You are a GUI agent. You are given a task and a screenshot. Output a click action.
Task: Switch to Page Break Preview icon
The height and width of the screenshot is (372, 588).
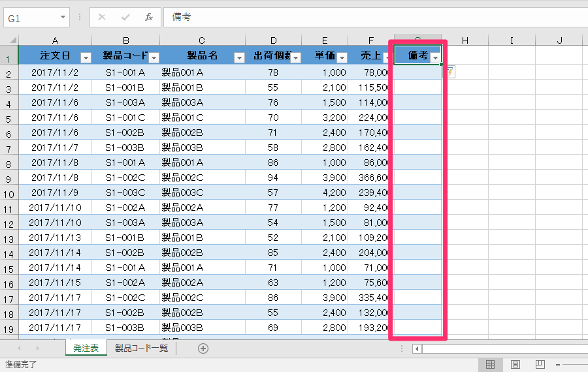coord(540,364)
